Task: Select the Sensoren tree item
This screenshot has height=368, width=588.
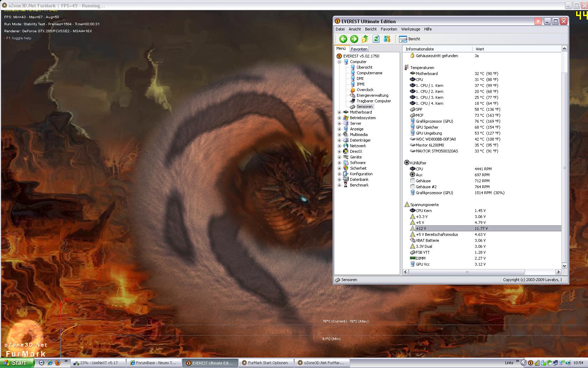Action: 365,107
